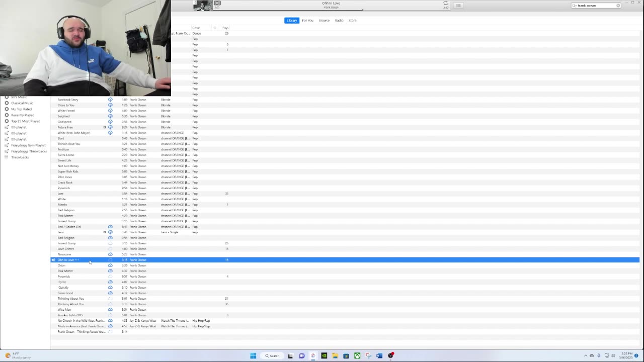This screenshot has height=362, width=644.
Task: Select Frayydoggs Gym Playlist
Action: pyautogui.click(x=28, y=145)
